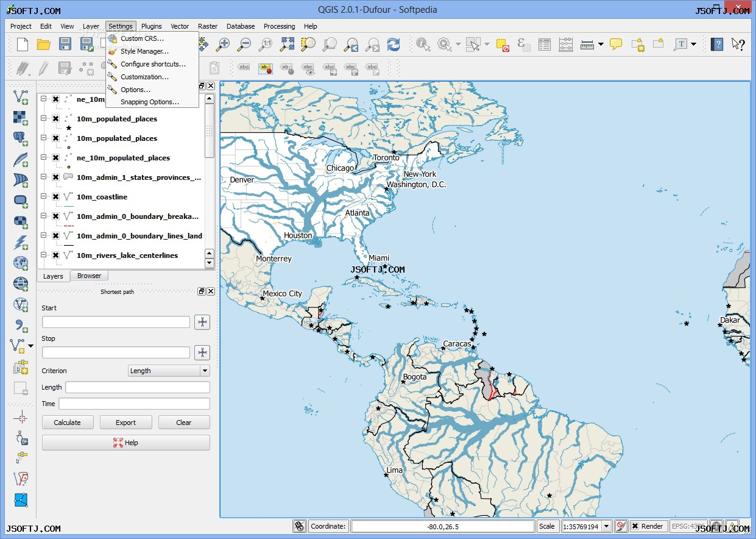This screenshot has height=539, width=756.
Task: Collapse the 10m_coastline layer tree node
Action: [x=44, y=197]
